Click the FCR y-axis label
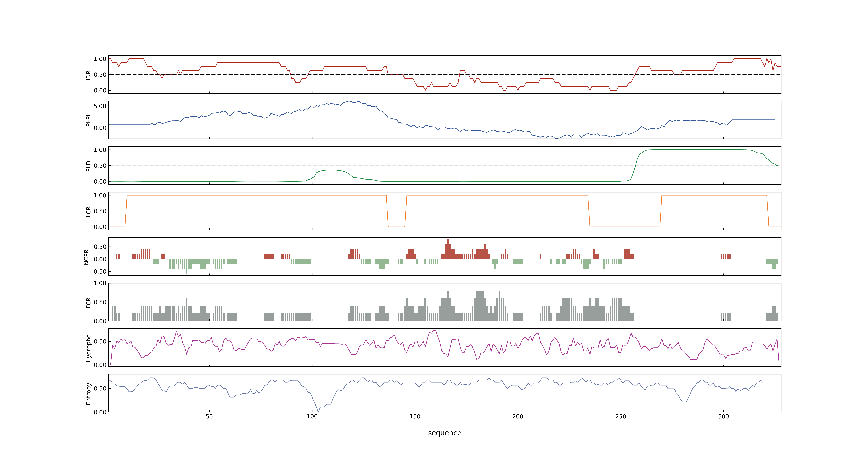Image resolution: width=868 pixels, height=463 pixels. [x=89, y=302]
